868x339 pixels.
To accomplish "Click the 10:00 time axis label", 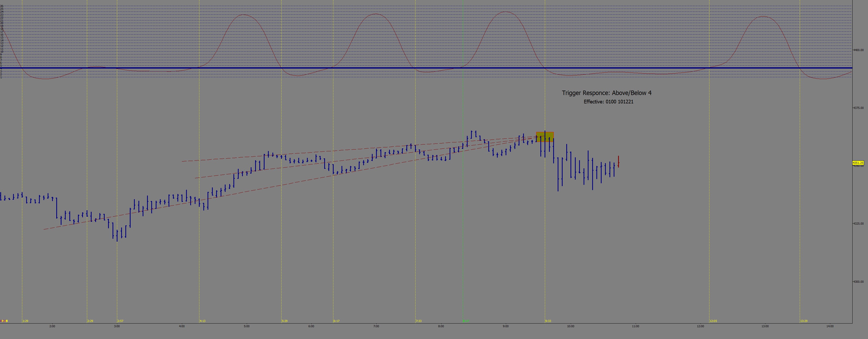I will 571,326.
